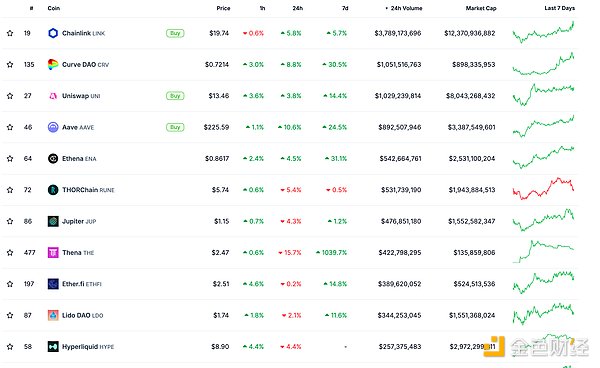Sort by the Coin column header
This screenshot has height=368, width=600.
(x=54, y=8)
